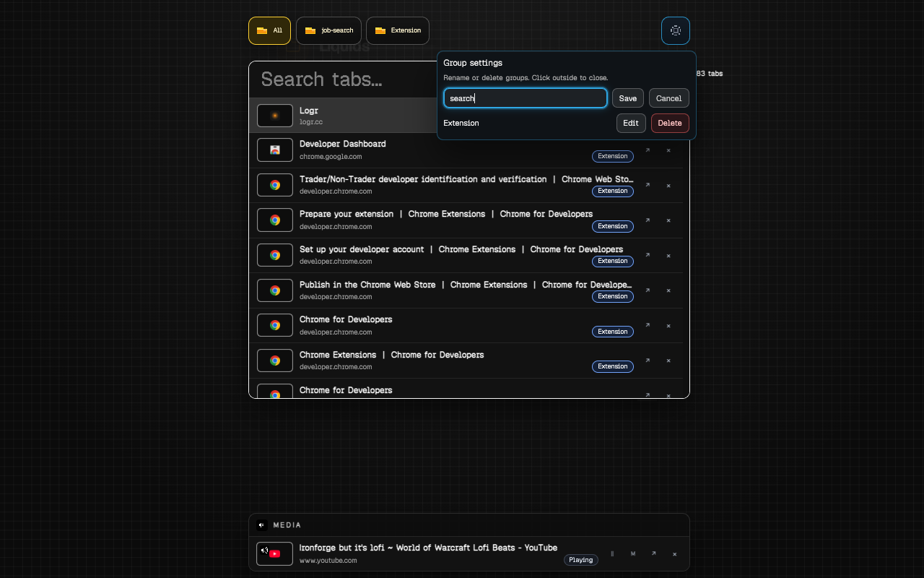
Task: Close the Ironforge lofi YouTube tab
Action: 675,554
